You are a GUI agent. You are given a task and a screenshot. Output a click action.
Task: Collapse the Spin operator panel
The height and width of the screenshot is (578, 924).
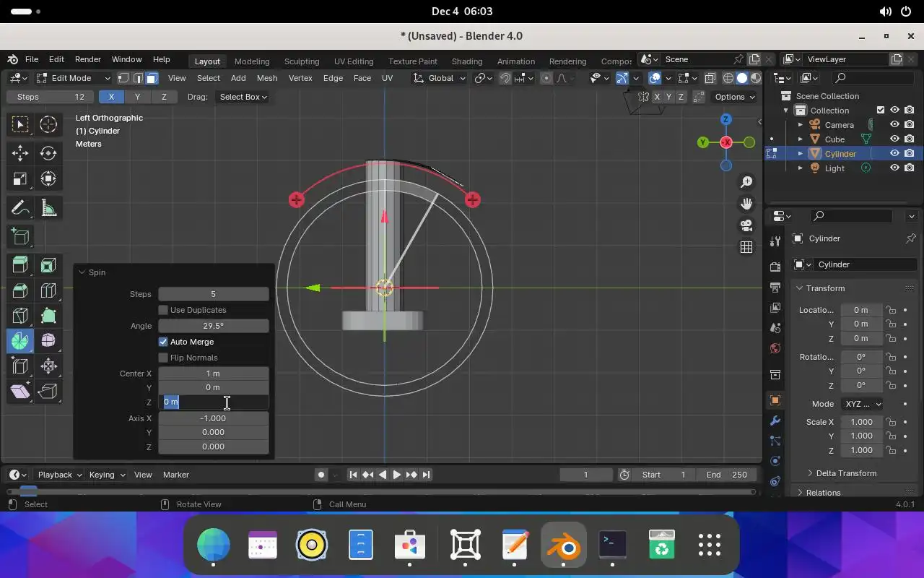(82, 272)
